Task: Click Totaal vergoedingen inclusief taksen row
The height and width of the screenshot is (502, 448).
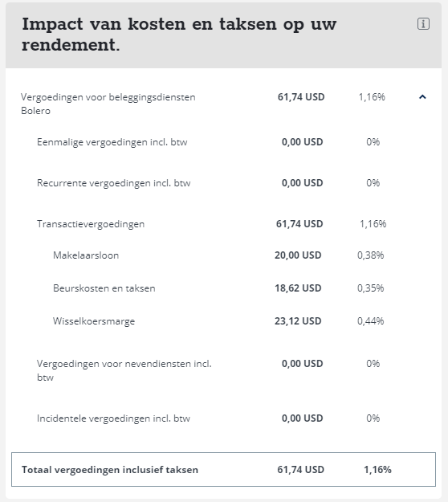Action: (223, 469)
